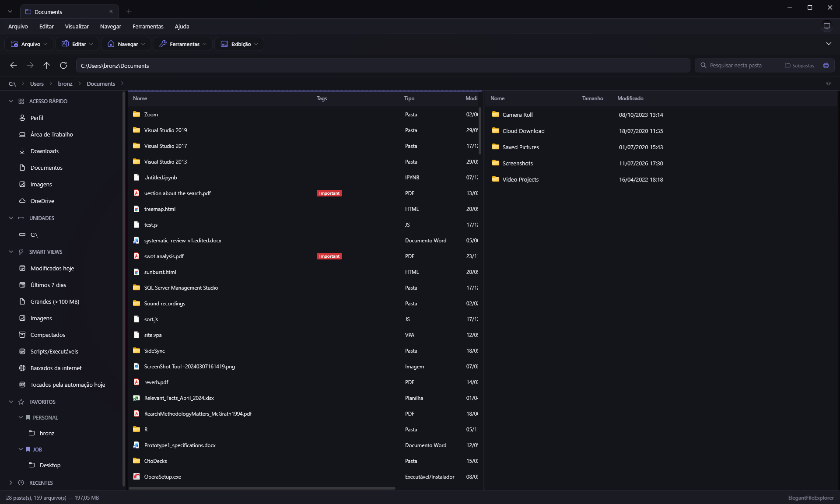
Task: Collapse the ACESSO RÁPIDO section
Action: [x=11, y=101]
